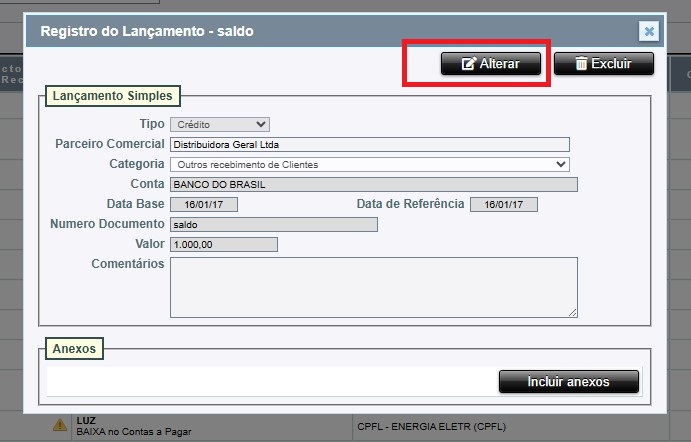Click the Lançamento Simples section header
Viewport: 691px width, 442px height.
[112, 96]
